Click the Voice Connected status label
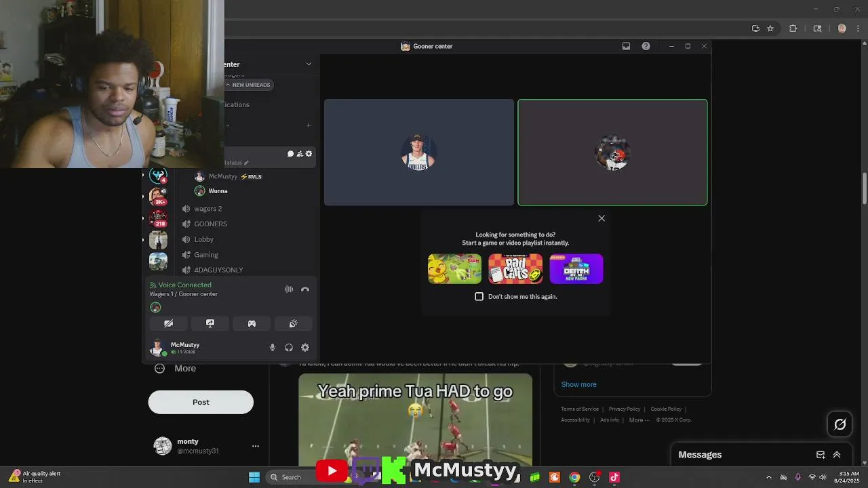The height and width of the screenshot is (488, 868). click(x=185, y=285)
